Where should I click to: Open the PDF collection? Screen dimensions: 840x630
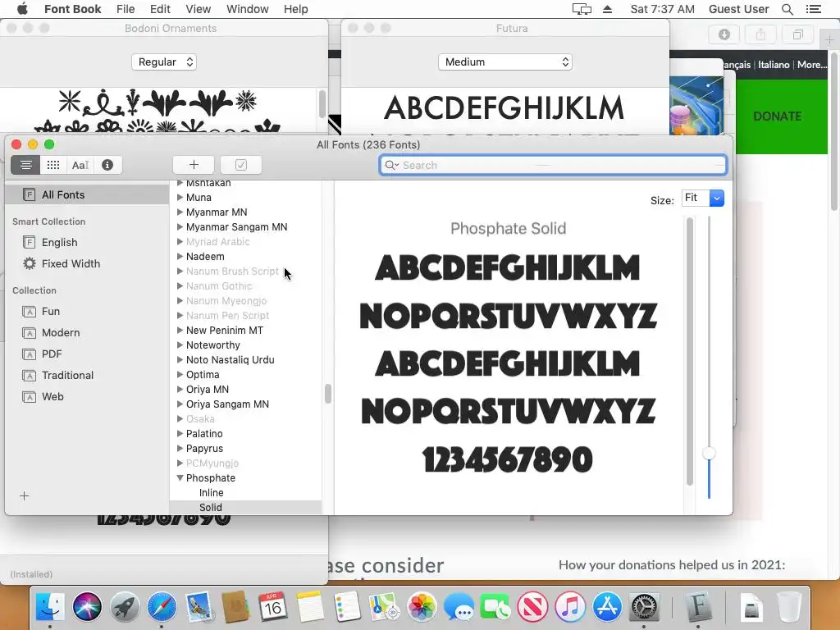[x=52, y=354]
